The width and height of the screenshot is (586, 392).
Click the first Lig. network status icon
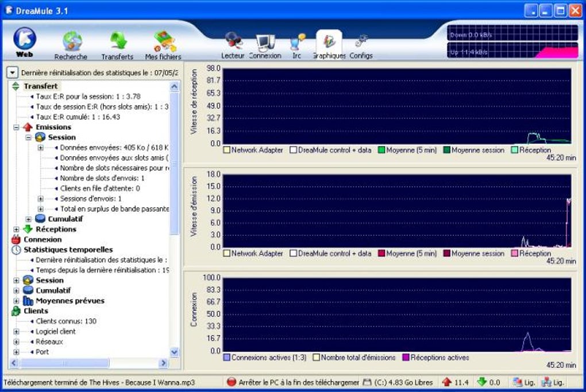pos(518,382)
